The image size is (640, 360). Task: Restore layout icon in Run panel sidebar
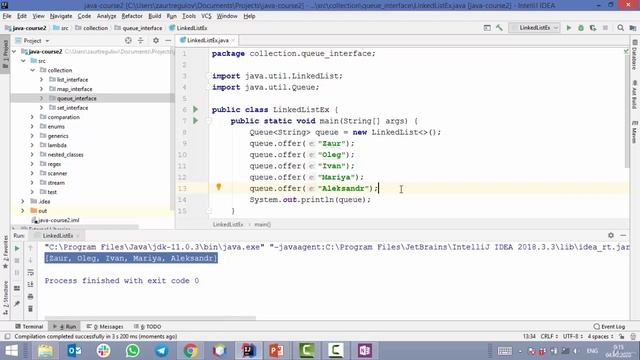click(x=17, y=288)
